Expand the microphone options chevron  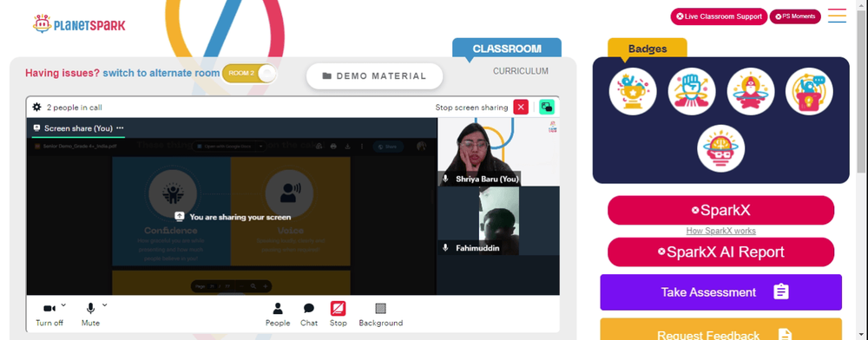point(105,304)
